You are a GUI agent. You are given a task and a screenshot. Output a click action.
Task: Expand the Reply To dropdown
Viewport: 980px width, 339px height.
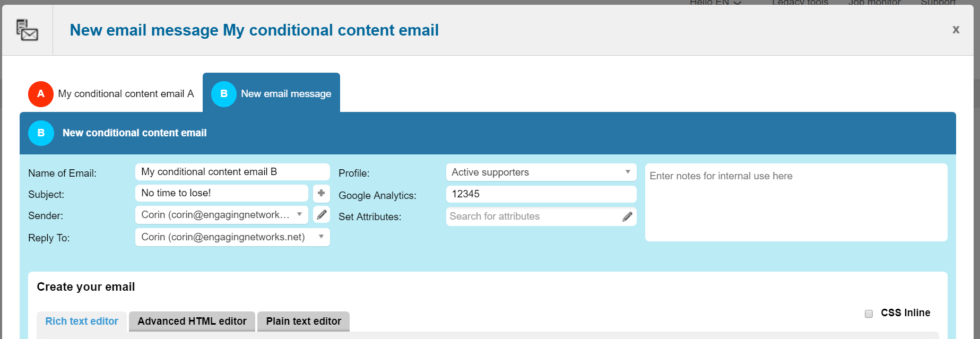232,237
